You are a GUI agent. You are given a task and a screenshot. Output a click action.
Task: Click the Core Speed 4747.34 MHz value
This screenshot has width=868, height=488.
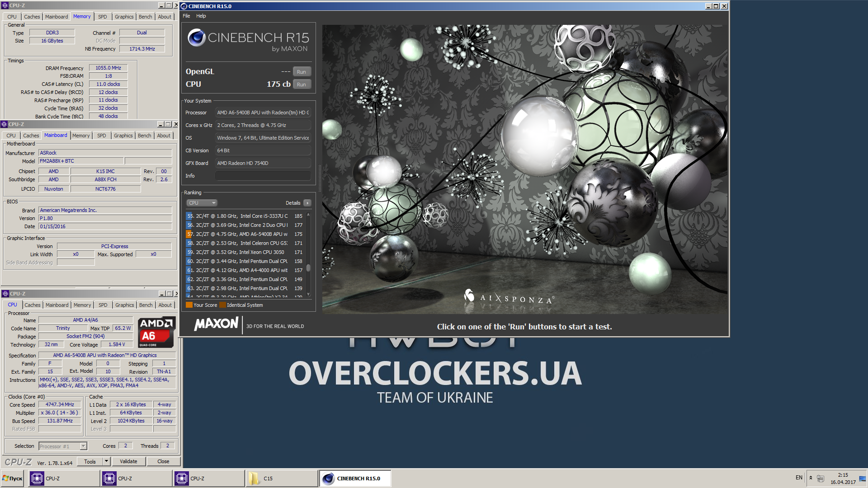60,404
